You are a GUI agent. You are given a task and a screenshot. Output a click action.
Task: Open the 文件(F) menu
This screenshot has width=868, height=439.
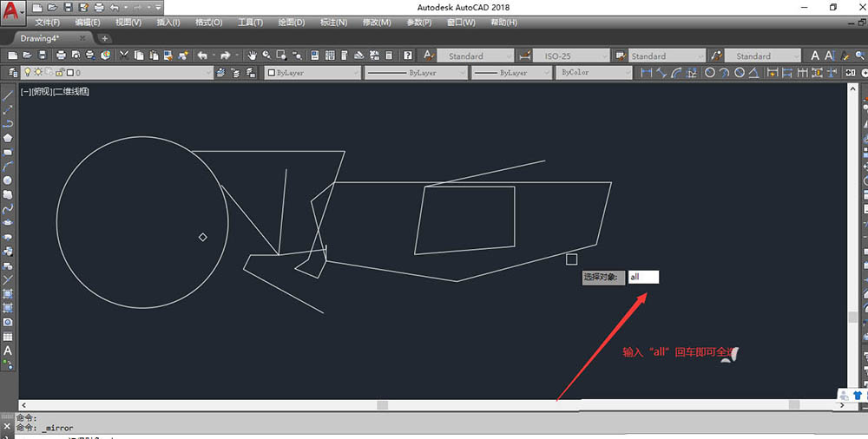[48, 23]
